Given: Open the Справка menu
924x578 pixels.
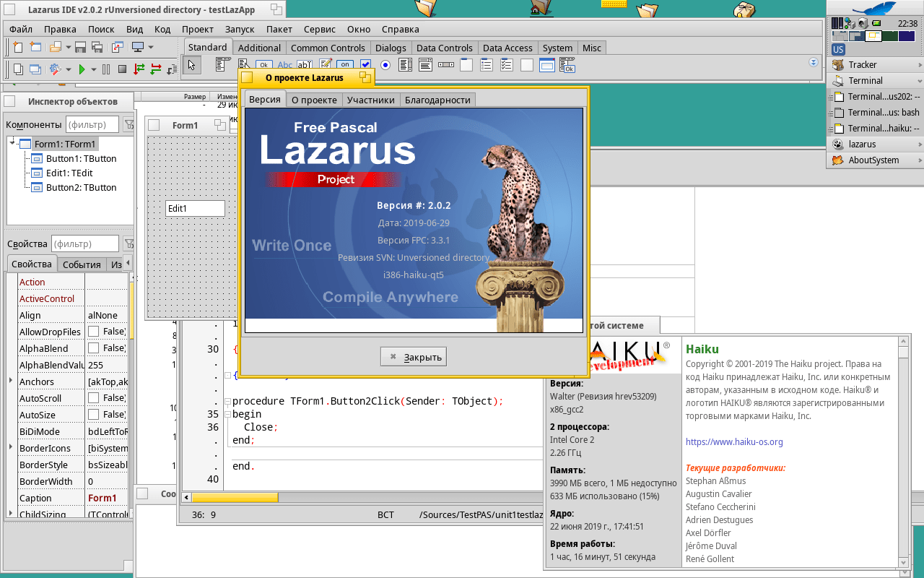Looking at the screenshot, I should (x=401, y=30).
